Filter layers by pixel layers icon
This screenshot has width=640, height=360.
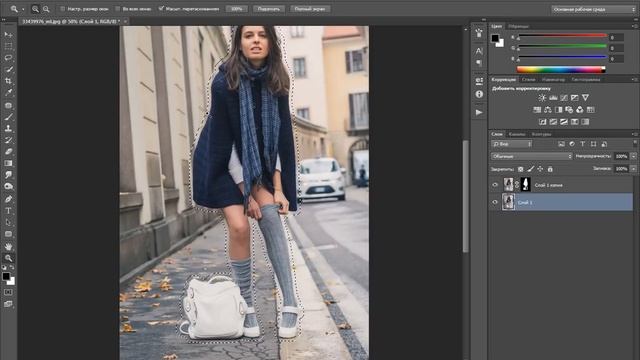[561, 144]
